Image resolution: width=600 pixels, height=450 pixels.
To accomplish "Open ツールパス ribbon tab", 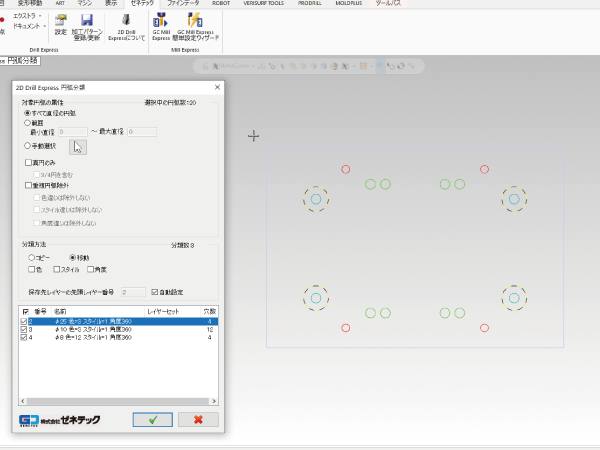I will point(388,3).
